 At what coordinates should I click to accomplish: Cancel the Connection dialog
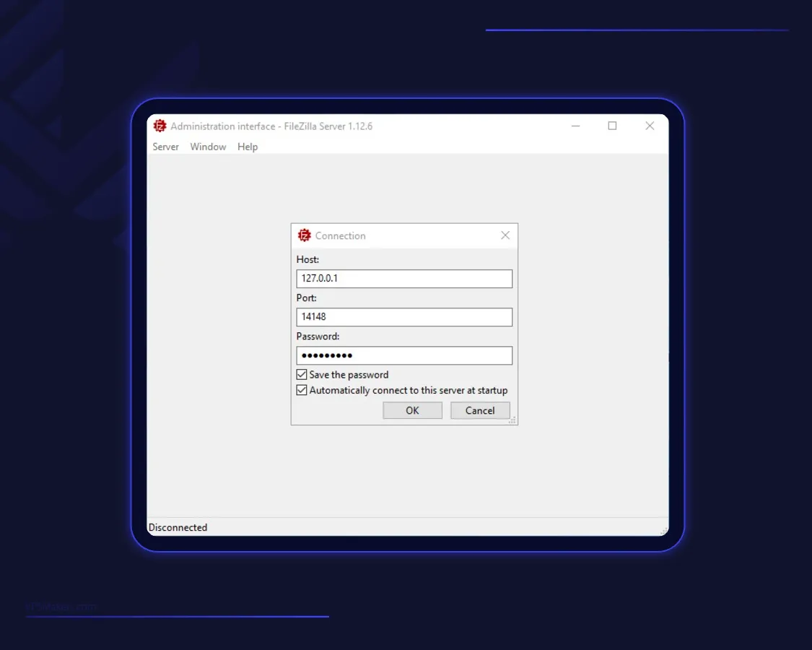(480, 410)
